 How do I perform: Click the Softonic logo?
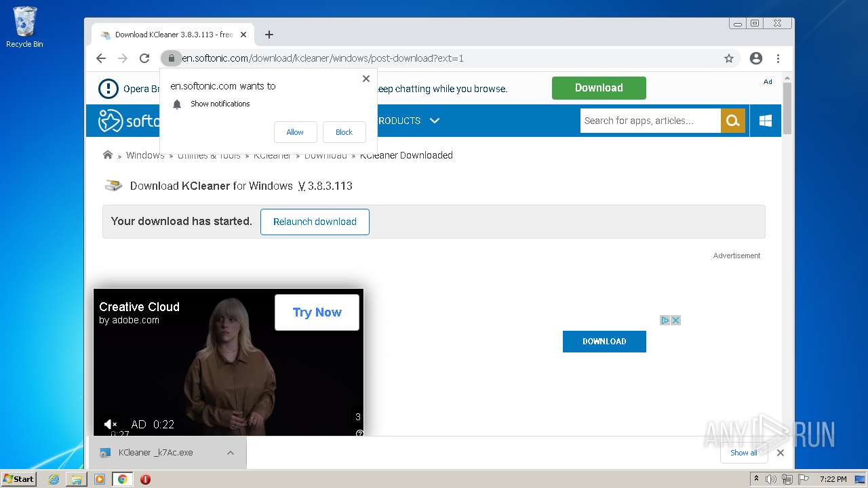point(129,121)
